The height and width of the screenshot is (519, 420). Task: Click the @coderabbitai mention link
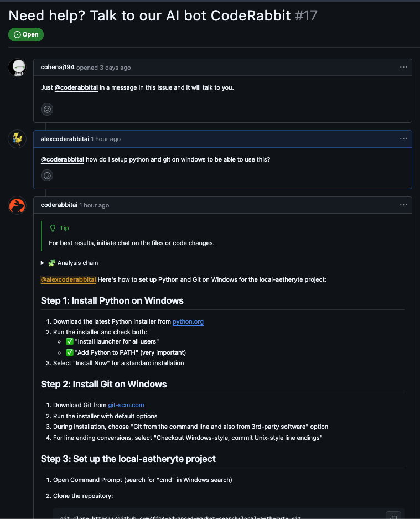tap(76, 87)
